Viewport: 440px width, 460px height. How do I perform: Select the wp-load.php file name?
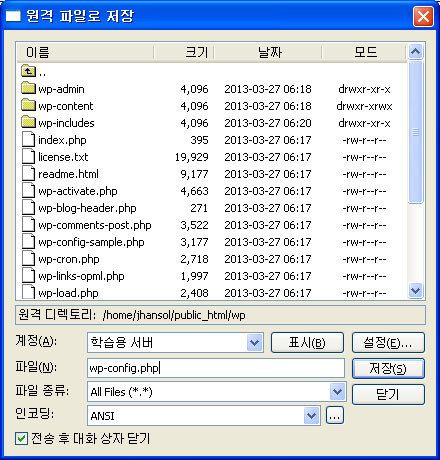point(68,293)
